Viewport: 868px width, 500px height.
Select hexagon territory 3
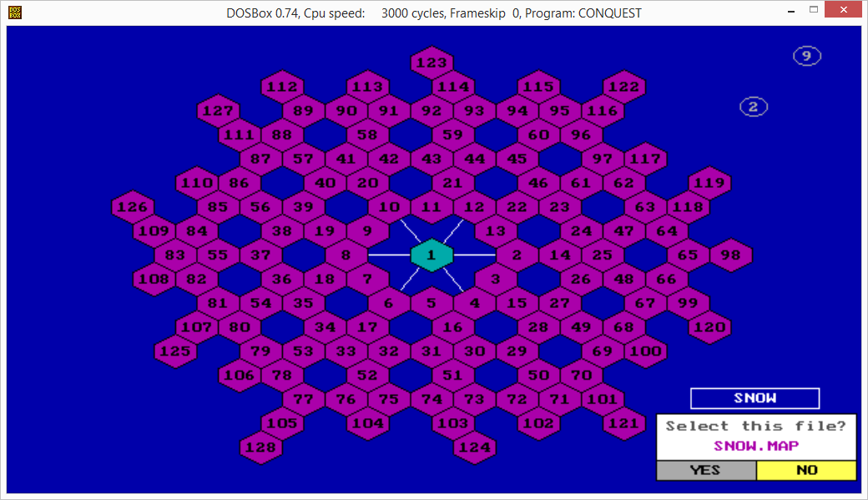coord(496,279)
